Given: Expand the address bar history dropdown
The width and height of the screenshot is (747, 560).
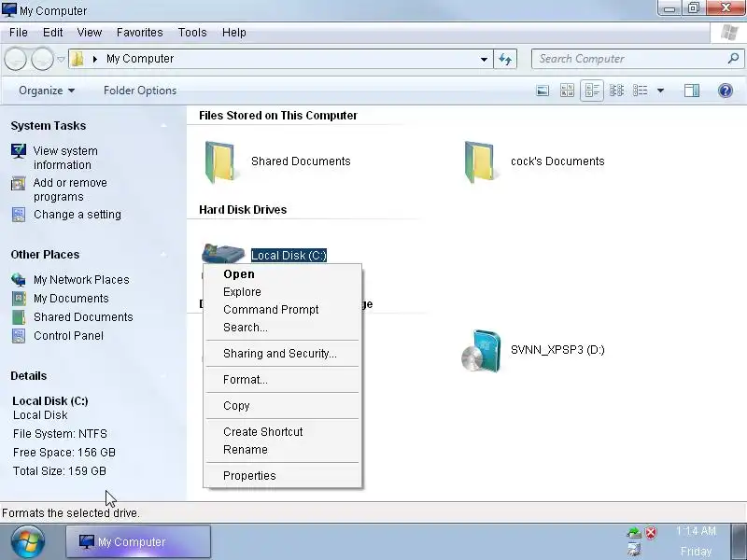Looking at the screenshot, I should 484,59.
